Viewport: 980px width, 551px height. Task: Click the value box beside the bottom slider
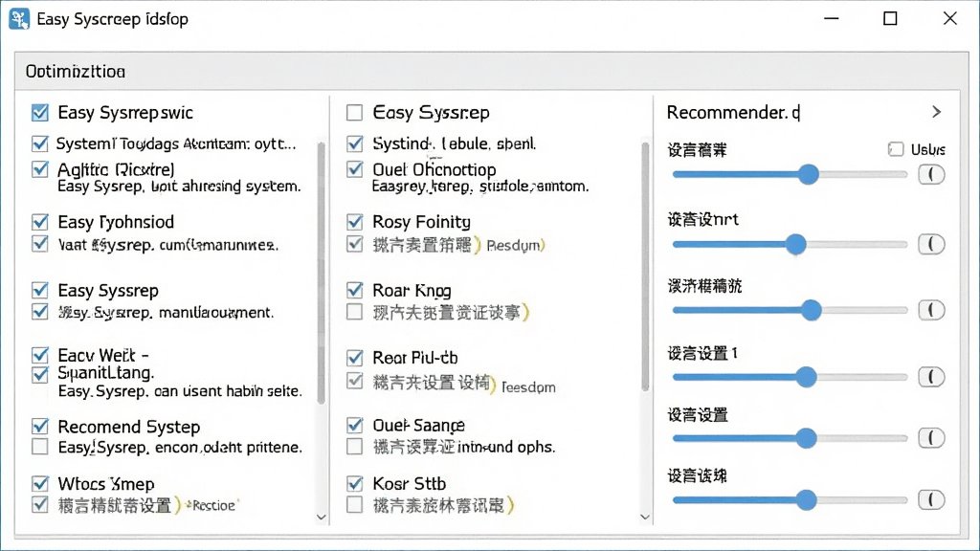931,499
